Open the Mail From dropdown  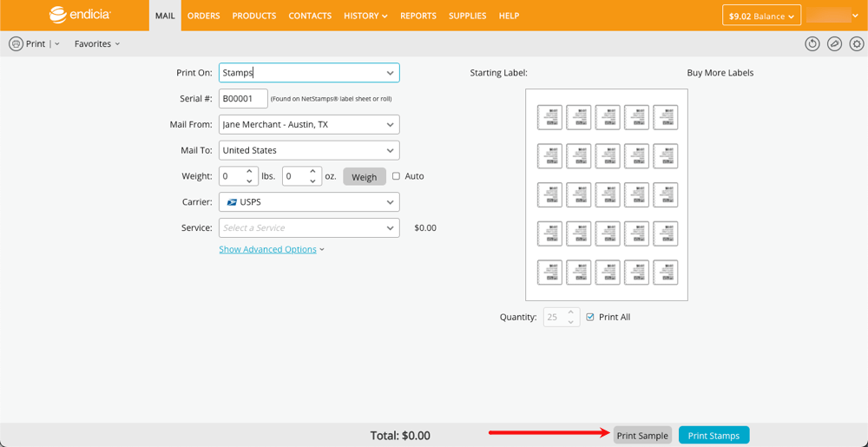point(310,124)
